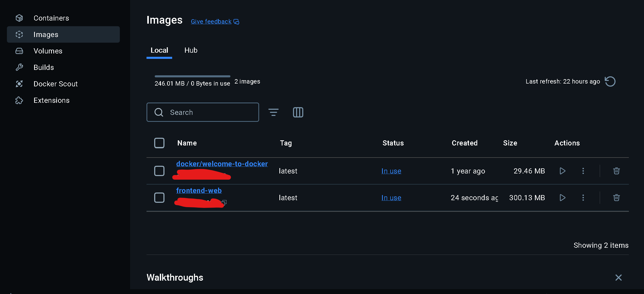The height and width of the screenshot is (294, 644).
Task: Delete the frontend-web image
Action: click(x=617, y=198)
